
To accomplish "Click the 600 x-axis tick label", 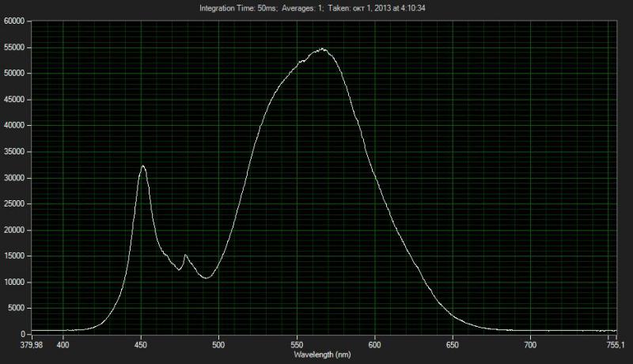I will 375,345.
